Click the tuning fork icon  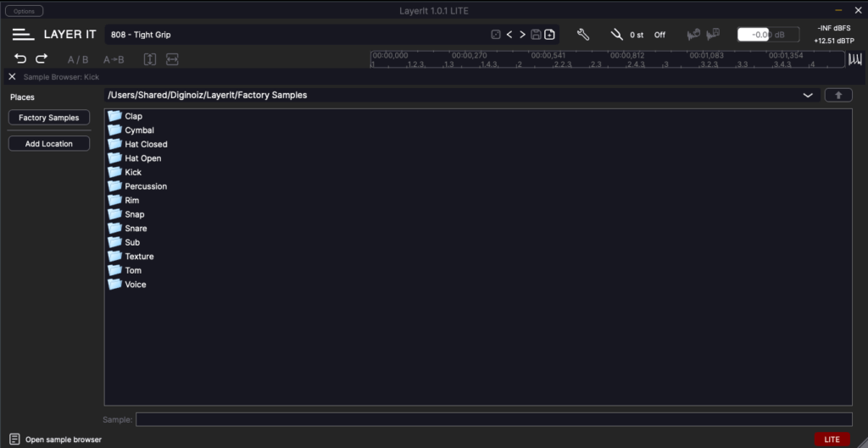[616, 35]
